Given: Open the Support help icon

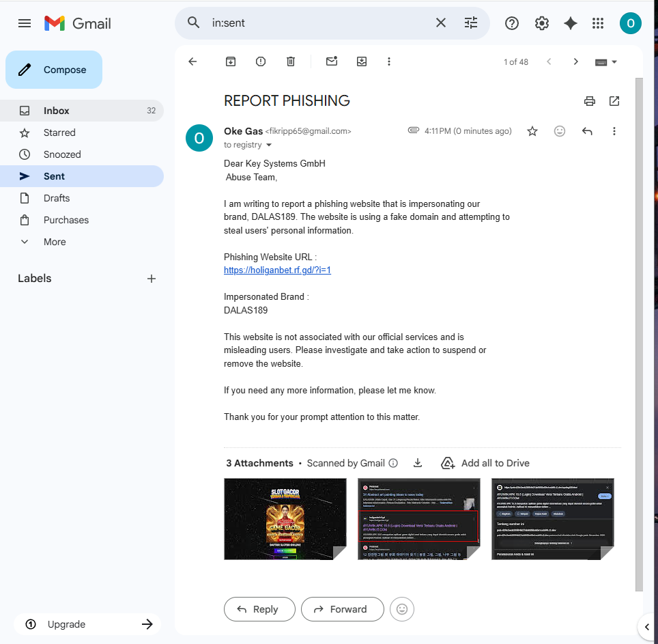Looking at the screenshot, I should click(511, 23).
